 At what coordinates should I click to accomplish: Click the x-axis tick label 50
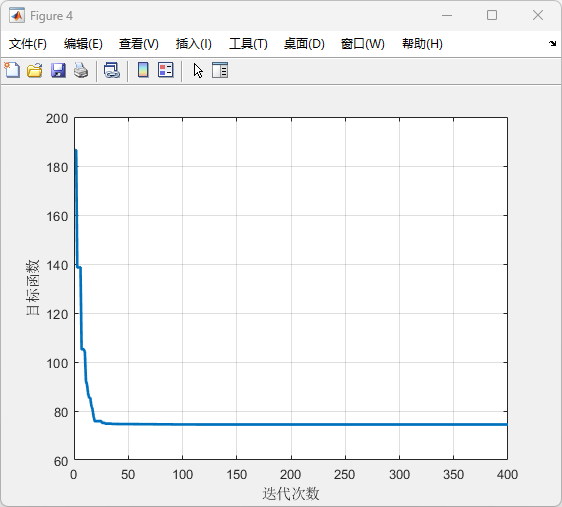point(128,475)
